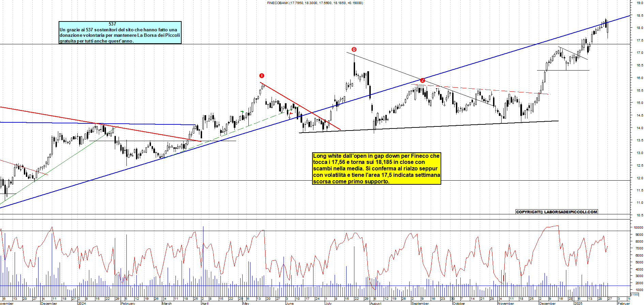
Task: Select the blue '537 sostenitori' thank-you note box
Action: 120,33
